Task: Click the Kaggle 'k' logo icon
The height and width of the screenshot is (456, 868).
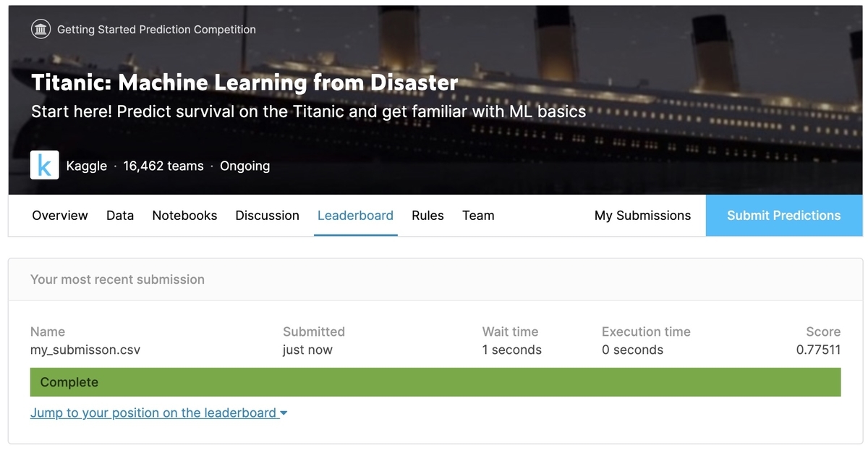Action: click(x=44, y=166)
